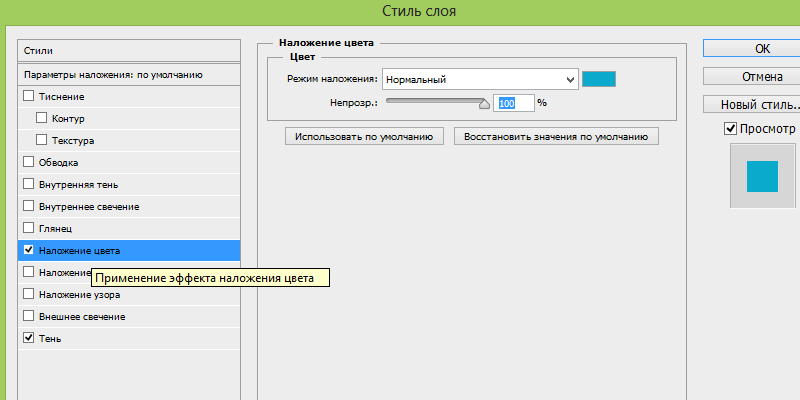Click Использовать по умолчанию button

365,137
